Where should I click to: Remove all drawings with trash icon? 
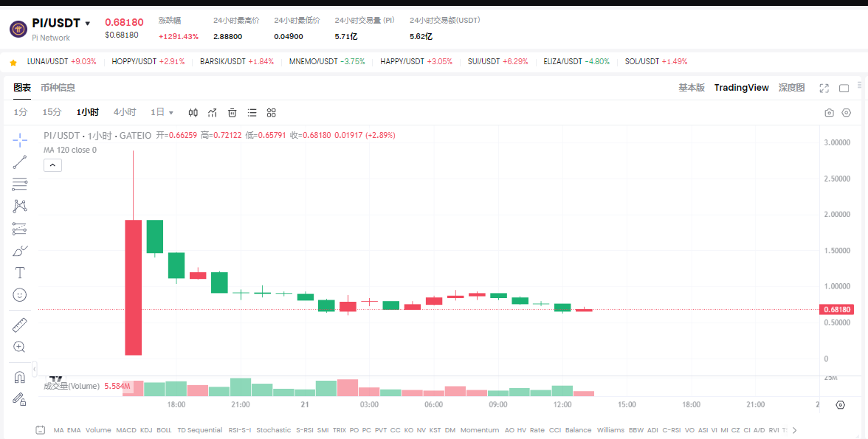[x=232, y=112]
